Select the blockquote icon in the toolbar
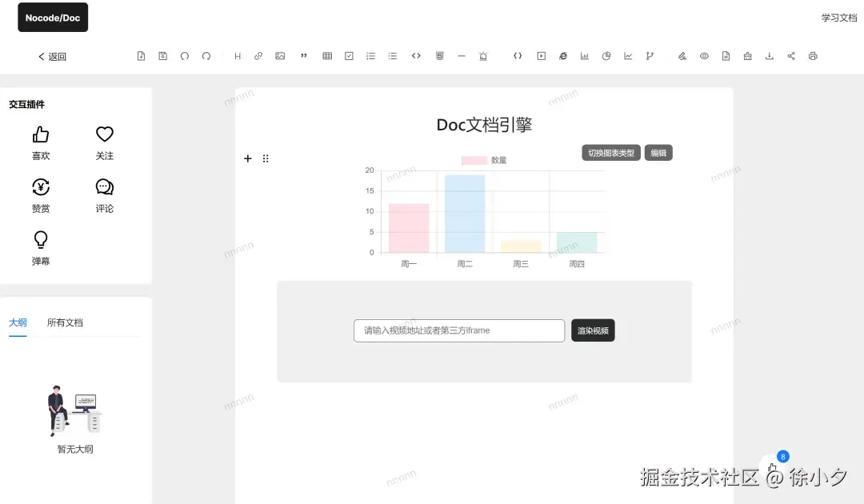864x504 pixels. coord(302,56)
